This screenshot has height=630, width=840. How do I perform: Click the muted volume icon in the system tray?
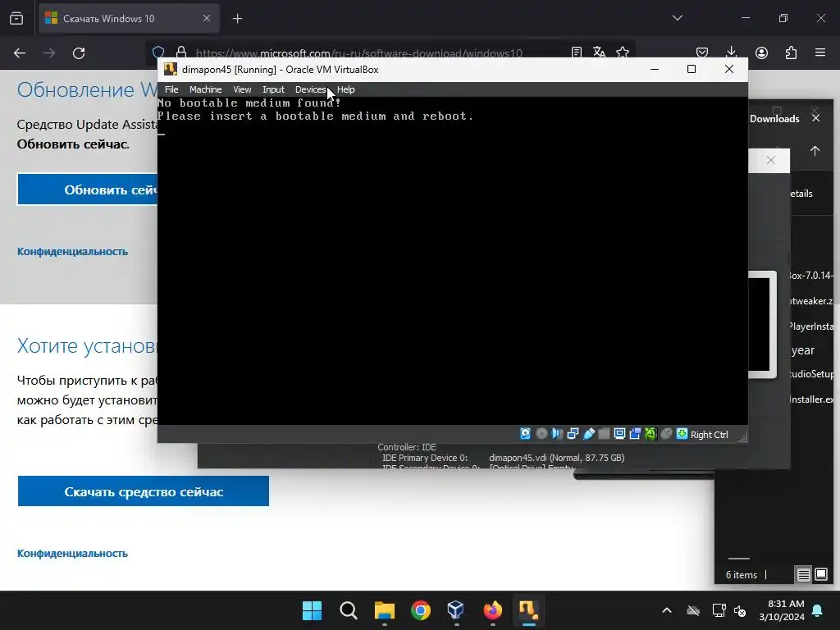point(741,610)
